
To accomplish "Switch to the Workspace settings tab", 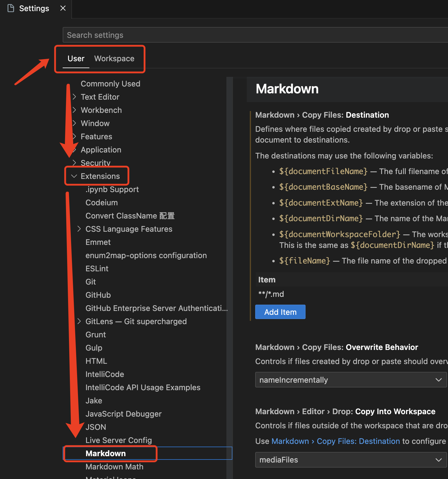I will pyautogui.click(x=114, y=59).
